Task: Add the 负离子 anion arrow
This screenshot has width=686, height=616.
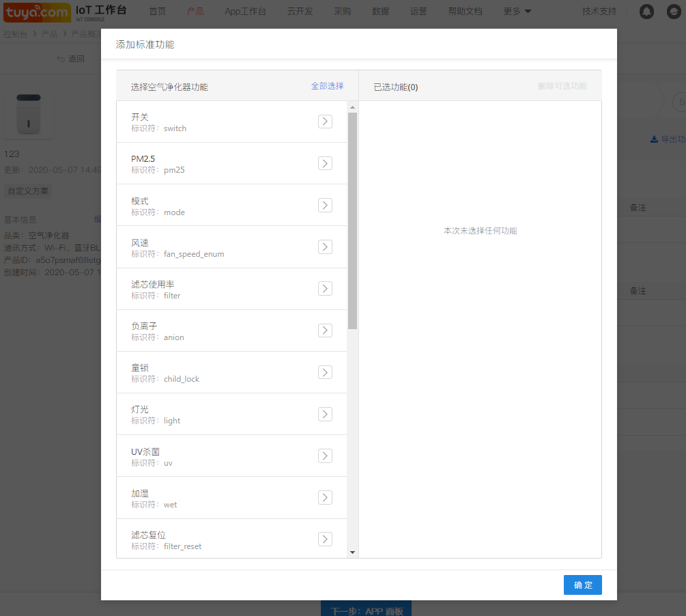Action: [x=325, y=331]
